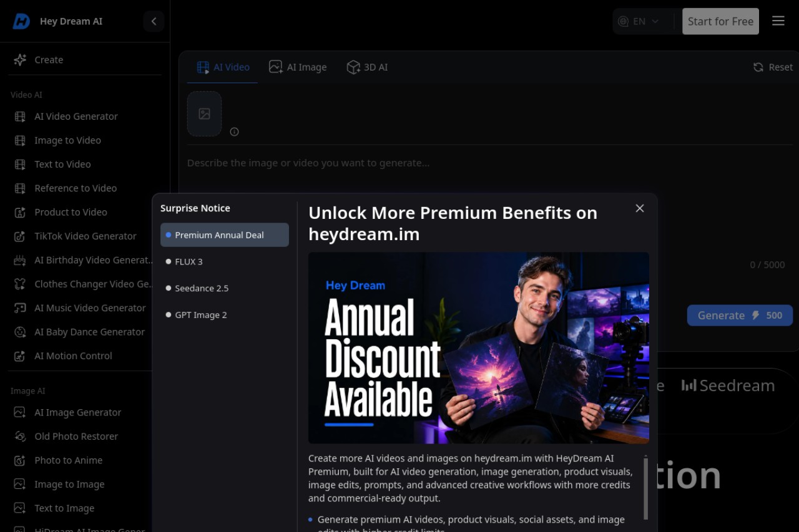Screen dimensions: 799x532
Task: Select the FLUX 3 notice item
Action: (x=225, y=262)
